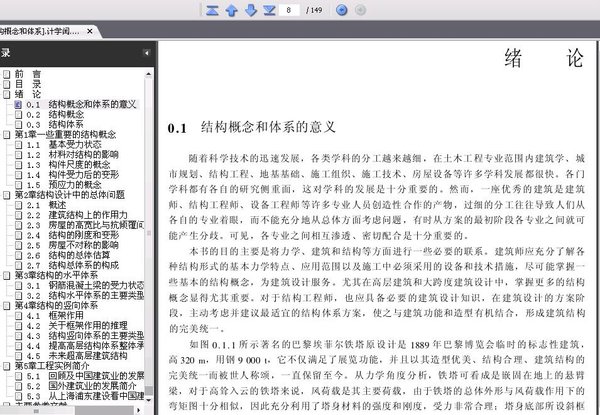Click bookmarks horizontal scrollbar right arrow

click(x=139, y=410)
